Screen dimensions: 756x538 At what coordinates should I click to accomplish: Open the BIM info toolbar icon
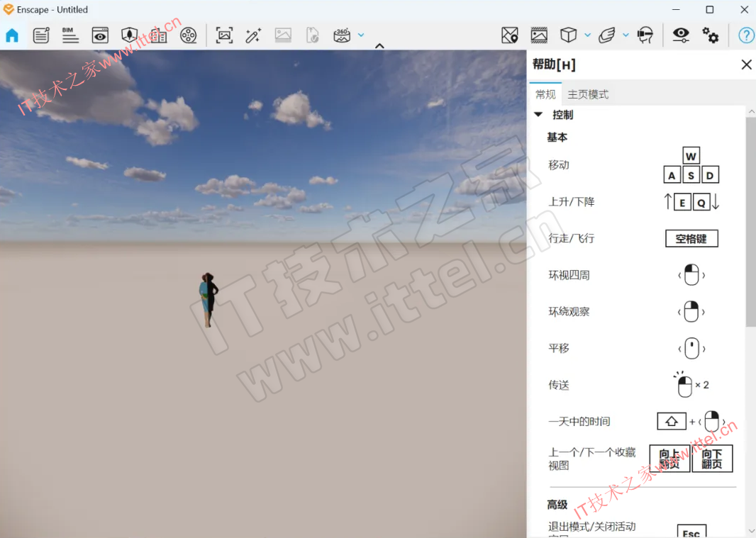pyautogui.click(x=70, y=35)
